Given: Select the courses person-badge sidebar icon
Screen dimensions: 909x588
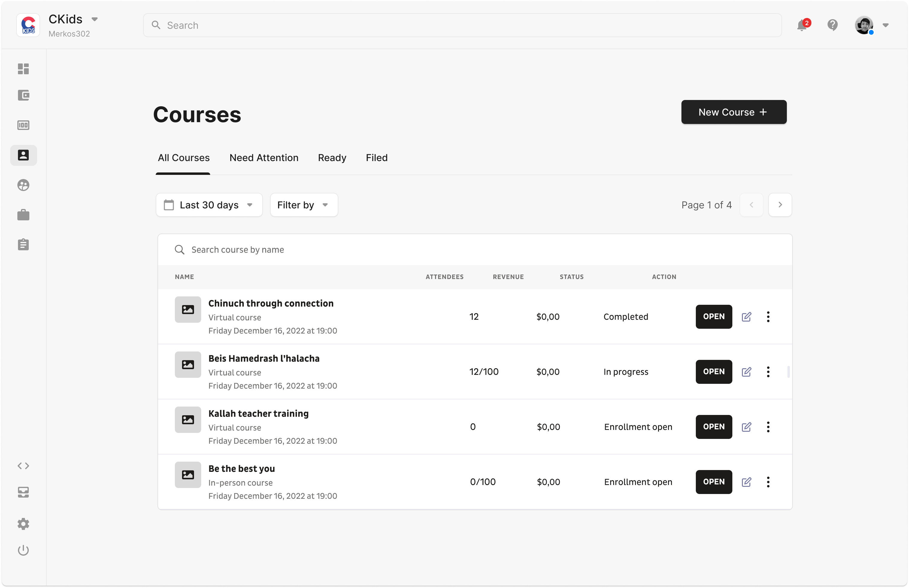Looking at the screenshot, I should point(23,155).
